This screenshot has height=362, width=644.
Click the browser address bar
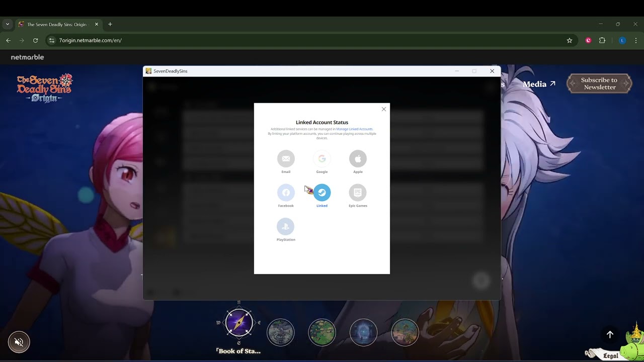[310, 40]
